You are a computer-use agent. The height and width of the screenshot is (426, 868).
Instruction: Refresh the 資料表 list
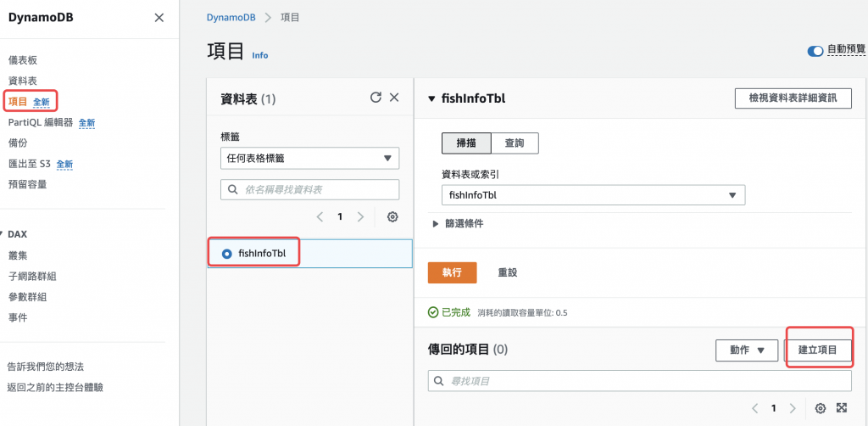tap(376, 98)
